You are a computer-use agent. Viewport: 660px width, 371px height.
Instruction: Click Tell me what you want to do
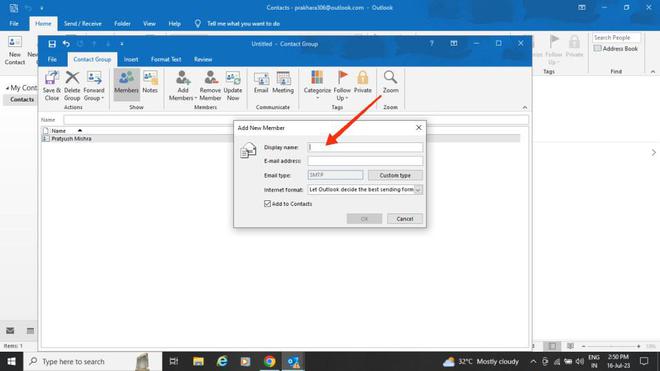click(243, 24)
